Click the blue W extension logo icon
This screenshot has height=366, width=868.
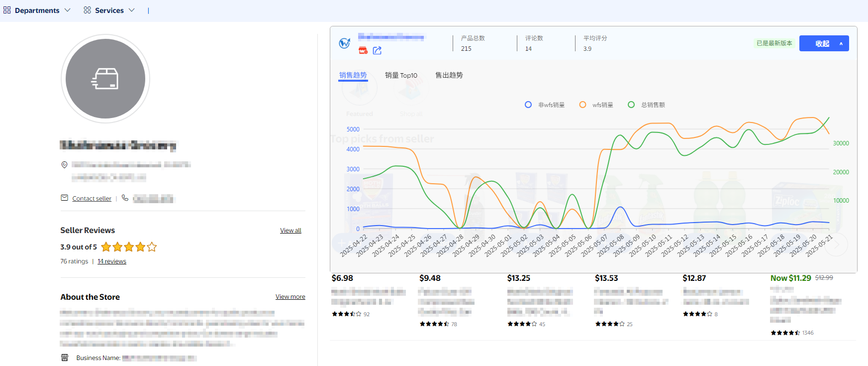point(344,43)
